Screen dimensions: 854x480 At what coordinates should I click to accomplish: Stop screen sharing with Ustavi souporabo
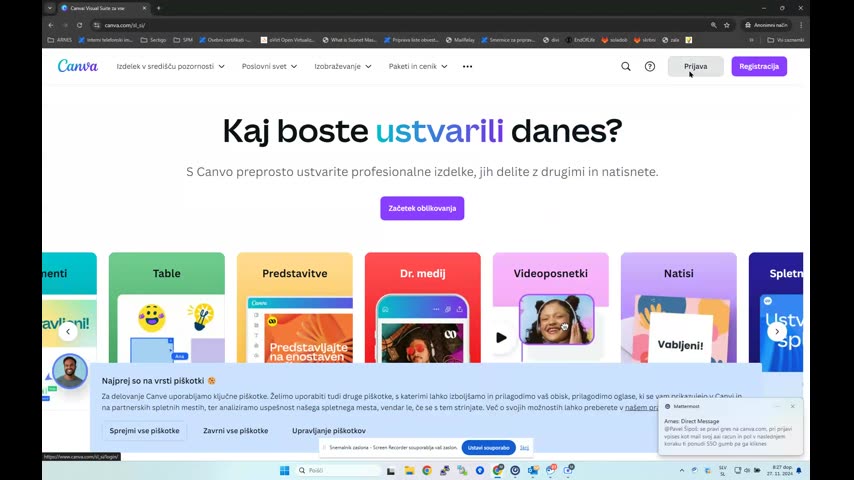tap(489, 448)
